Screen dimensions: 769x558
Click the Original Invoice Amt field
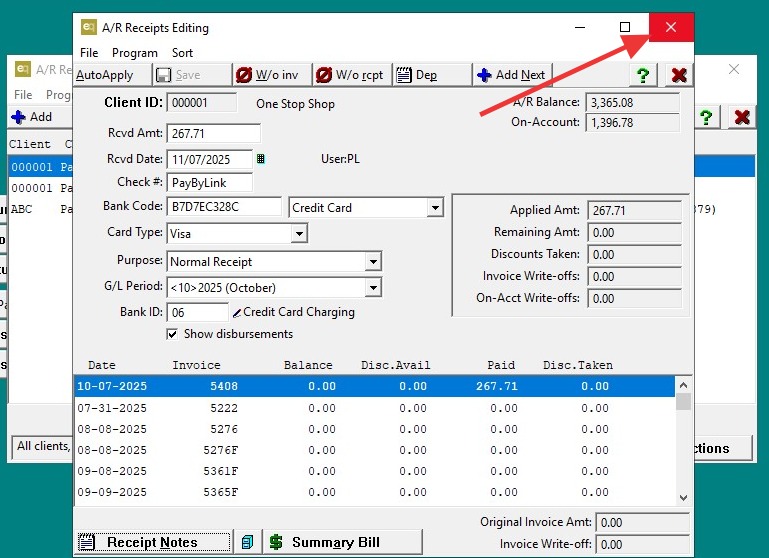tap(642, 522)
